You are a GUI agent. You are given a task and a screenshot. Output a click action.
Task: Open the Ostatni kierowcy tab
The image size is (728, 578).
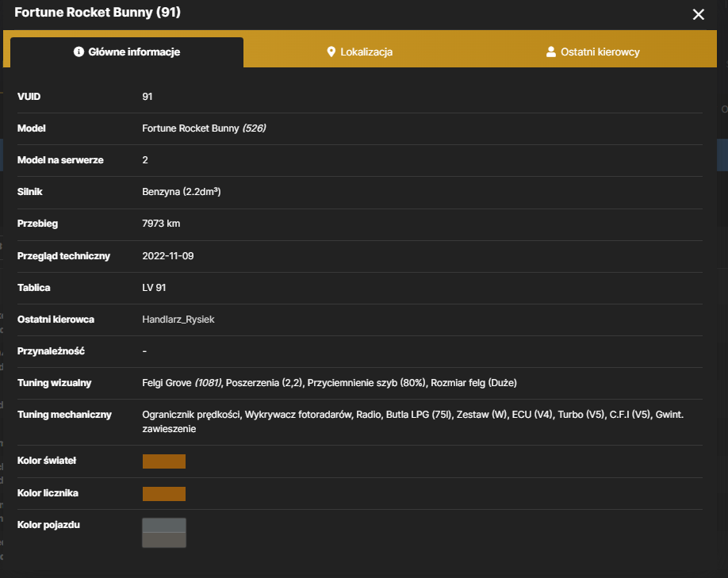pyautogui.click(x=593, y=52)
